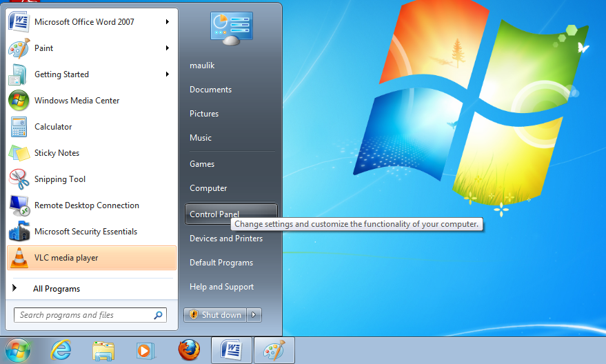
Task: Click the VLC media player label
Action: point(66,258)
